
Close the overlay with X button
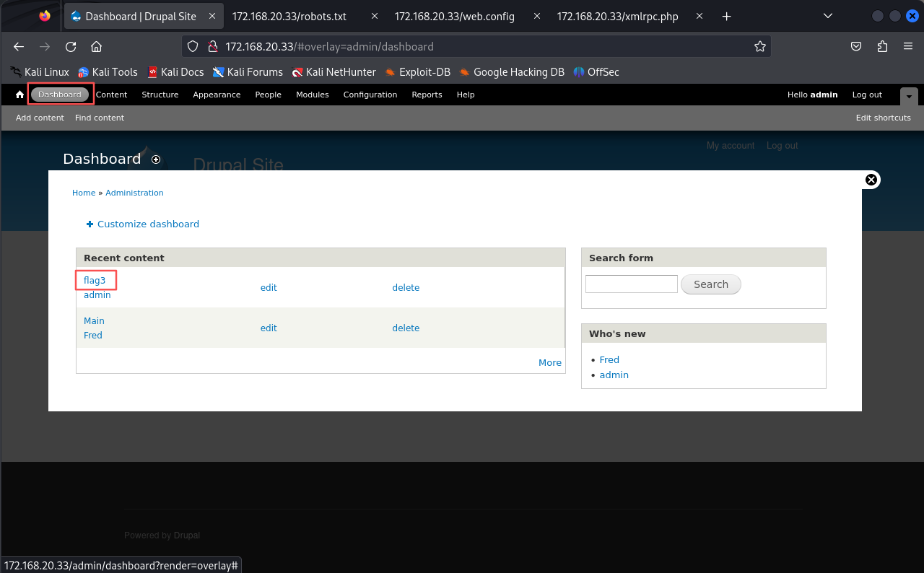(871, 180)
